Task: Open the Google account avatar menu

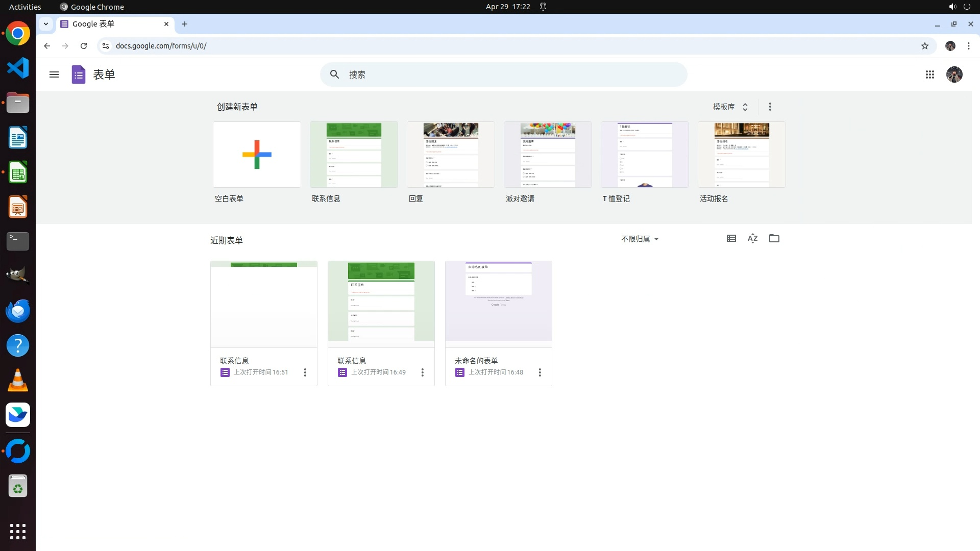Action: (954, 74)
